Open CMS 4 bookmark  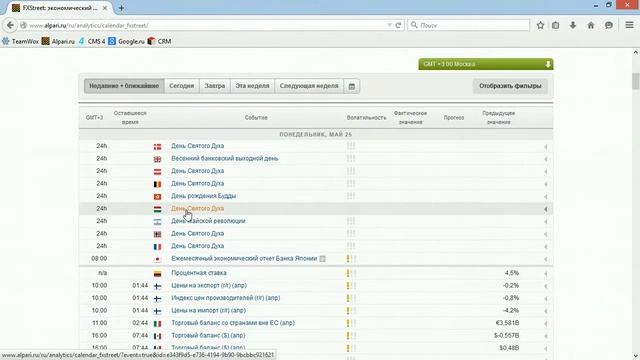click(92, 41)
